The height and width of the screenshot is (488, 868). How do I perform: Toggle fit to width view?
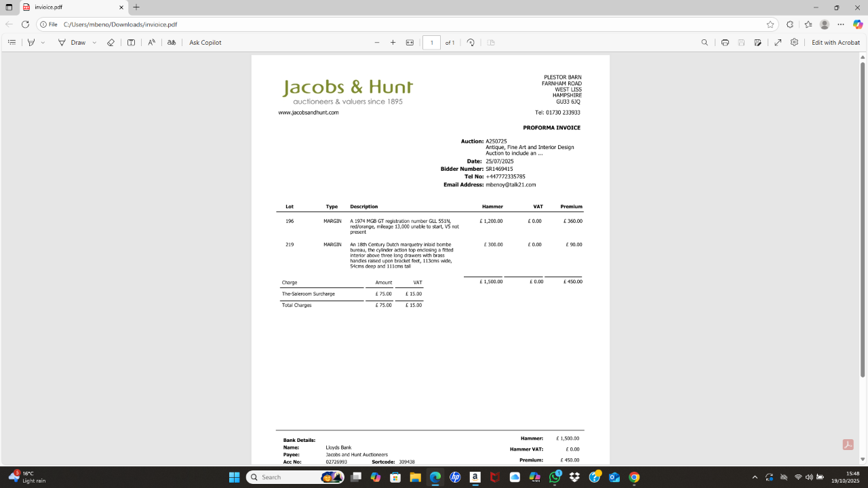point(410,42)
